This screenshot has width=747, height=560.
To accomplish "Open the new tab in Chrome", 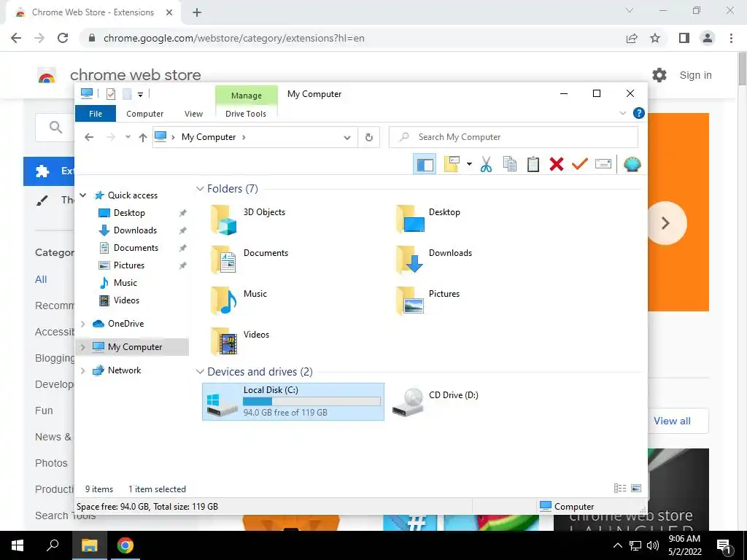I will click(197, 12).
